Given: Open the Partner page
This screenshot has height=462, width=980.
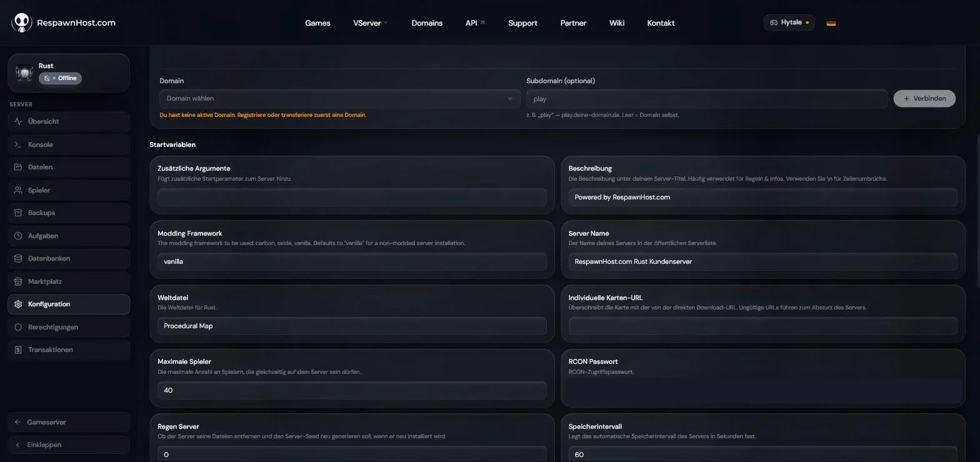Looking at the screenshot, I should (573, 23).
